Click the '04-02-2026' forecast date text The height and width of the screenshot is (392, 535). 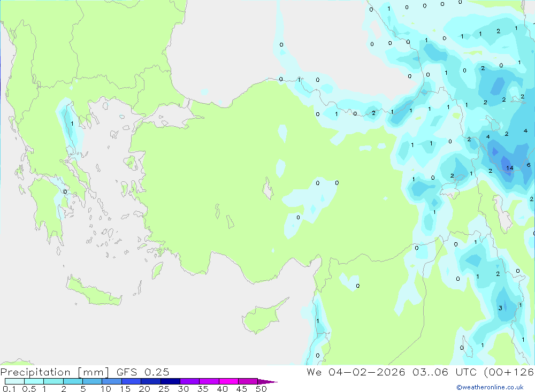[x=367, y=372]
